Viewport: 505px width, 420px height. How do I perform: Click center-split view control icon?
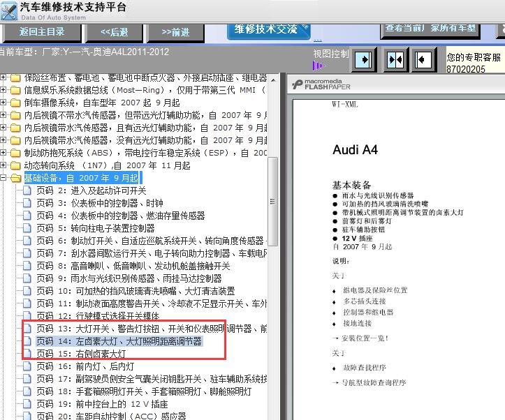395,59
